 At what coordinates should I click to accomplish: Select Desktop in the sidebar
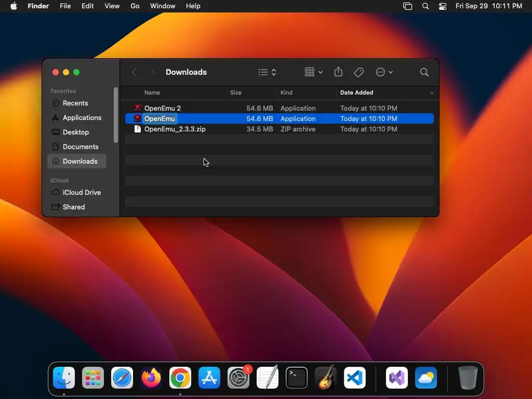point(77,132)
